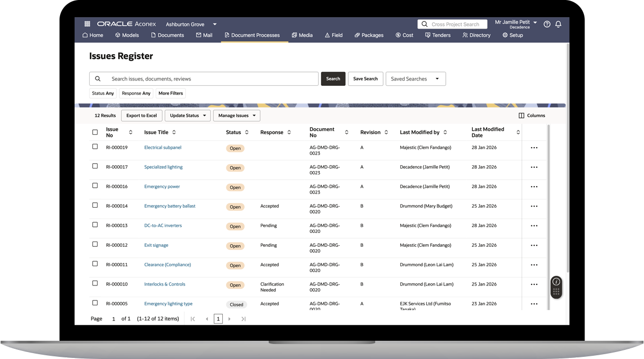Sort by Issue Title column arrows
The height and width of the screenshot is (359, 644).
pos(174,133)
